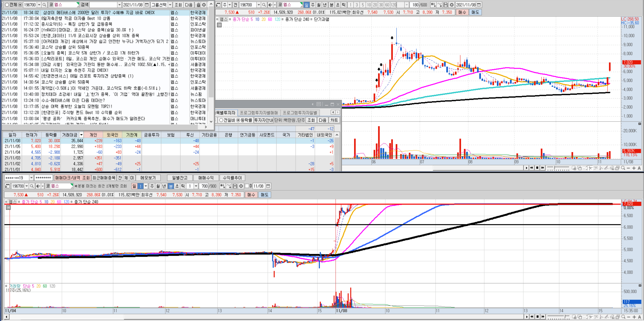Click the 다음 button in the news panel
The width and height of the screenshot is (644, 321).
[x=189, y=5]
